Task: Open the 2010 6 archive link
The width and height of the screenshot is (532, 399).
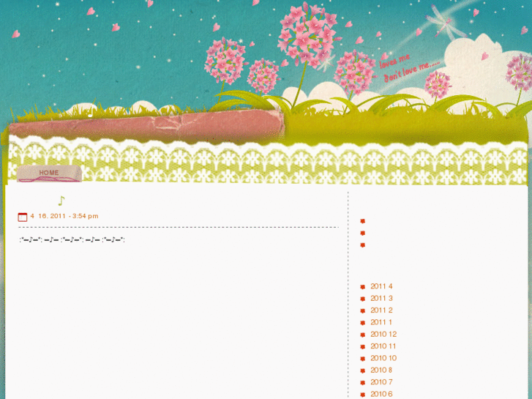Action: 381,394
